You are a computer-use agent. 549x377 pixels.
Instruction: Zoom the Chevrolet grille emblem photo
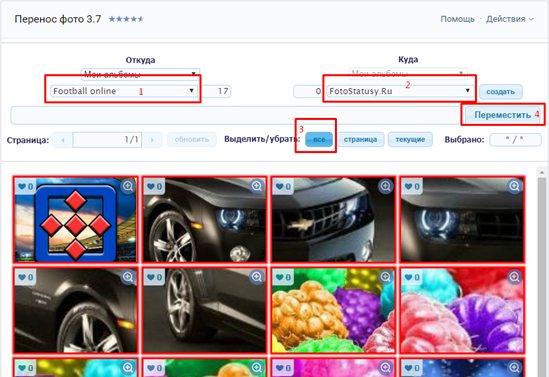385,186
